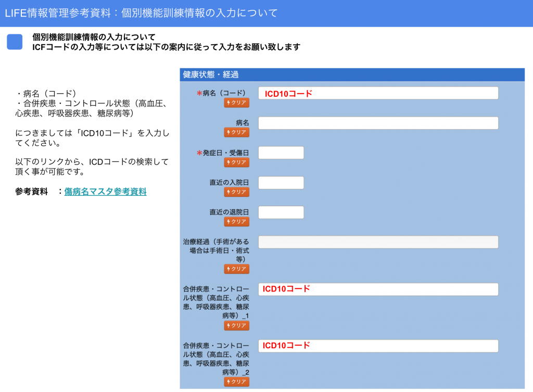Open the 傷病名マスタ参考資料 link

[104, 192]
